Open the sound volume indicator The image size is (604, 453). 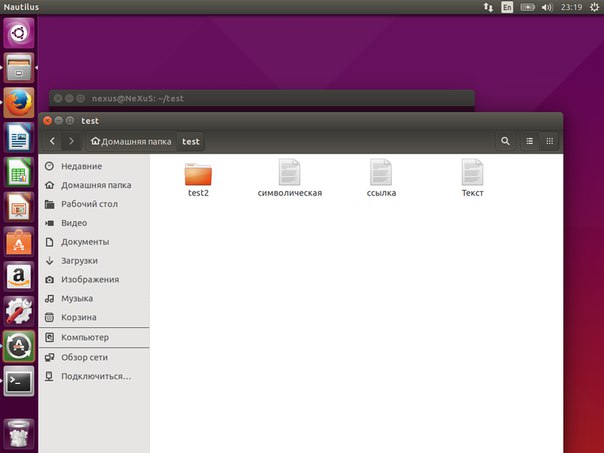pyautogui.click(x=547, y=7)
